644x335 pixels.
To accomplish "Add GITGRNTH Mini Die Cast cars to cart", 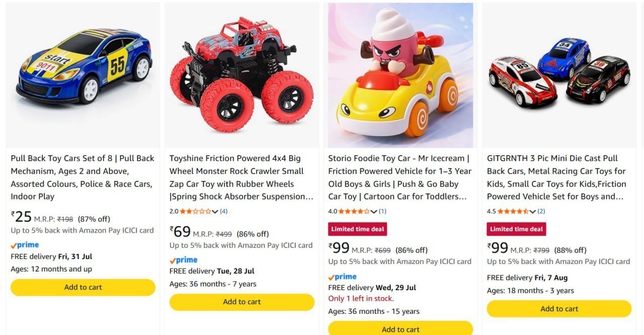I will tap(559, 309).
